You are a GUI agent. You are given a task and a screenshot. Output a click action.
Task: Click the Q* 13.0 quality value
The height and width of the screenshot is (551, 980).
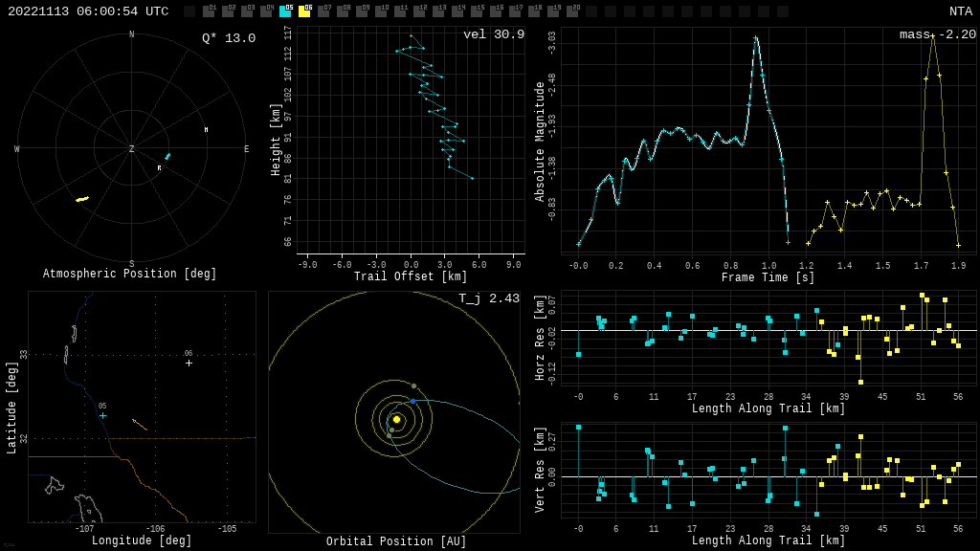pyautogui.click(x=228, y=38)
